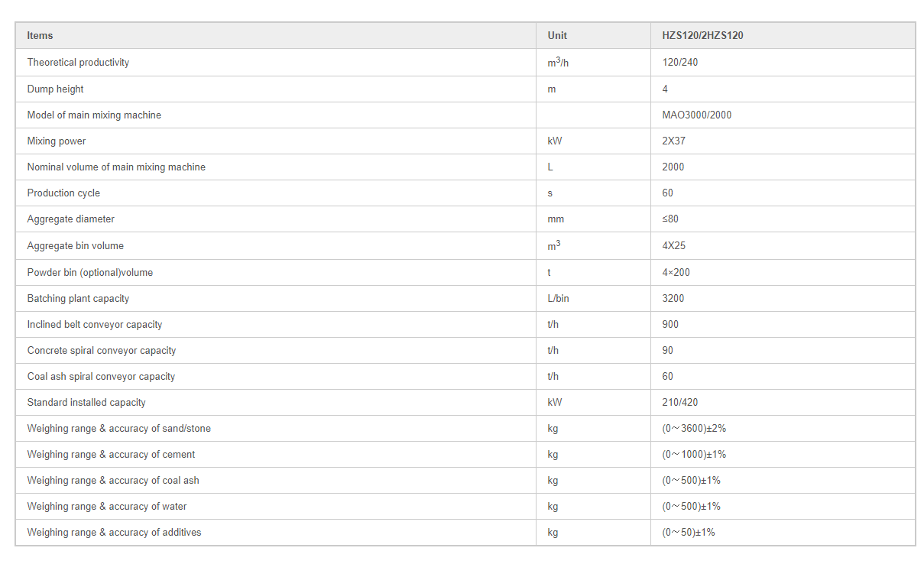Select Weighing range & accuracy of cement

click(x=111, y=455)
